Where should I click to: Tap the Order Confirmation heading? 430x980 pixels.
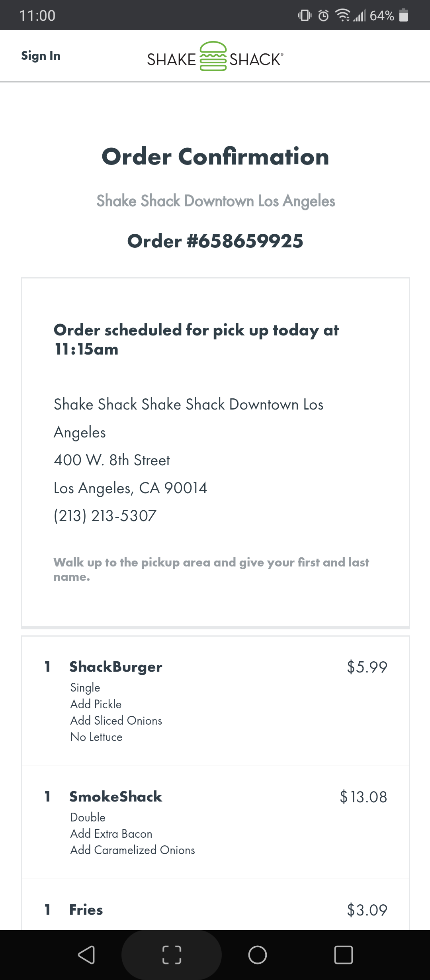pos(215,157)
